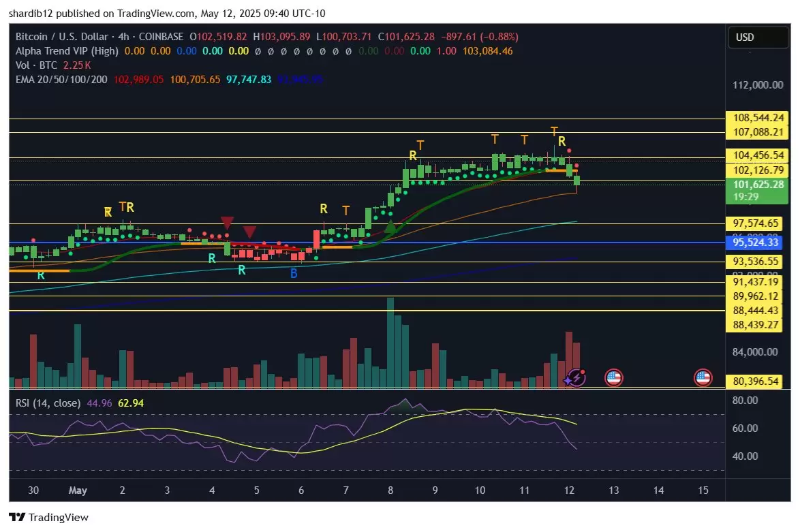
Task: Click the 80.00 RSI axis value
Action: coord(745,401)
